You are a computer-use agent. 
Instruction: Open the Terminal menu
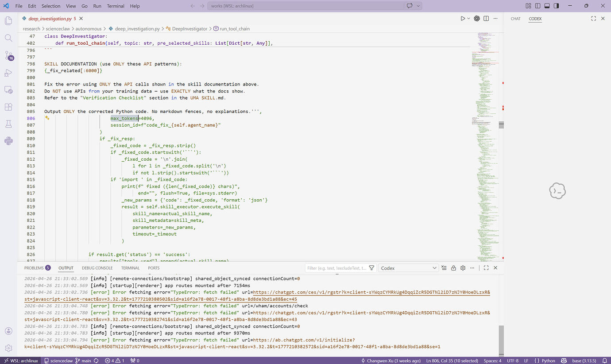[116, 6]
